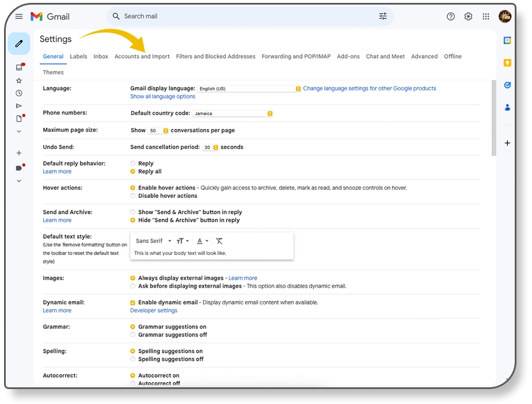532x404 pixels.
Task: Open Filters and Blocked Addresses tab
Action: (216, 56)
